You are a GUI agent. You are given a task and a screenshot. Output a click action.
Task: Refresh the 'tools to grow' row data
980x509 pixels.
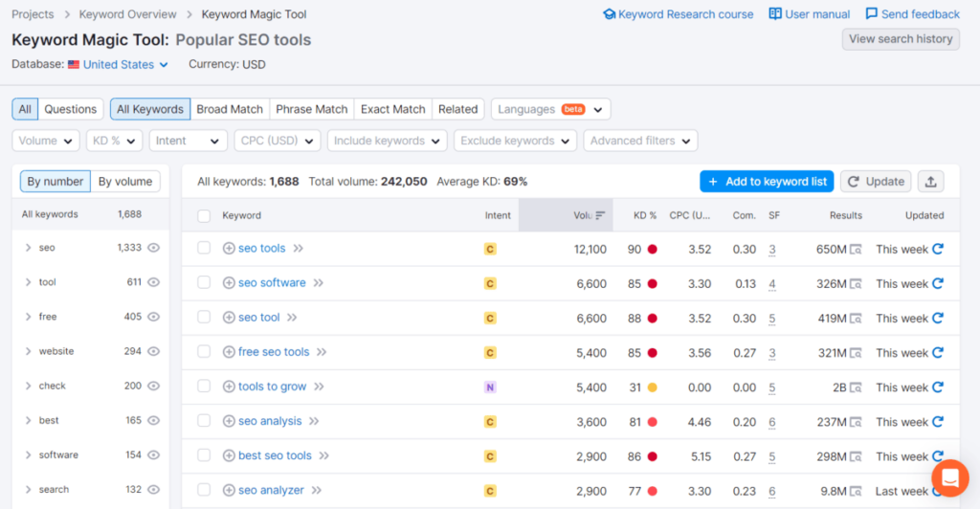[938, 387]
